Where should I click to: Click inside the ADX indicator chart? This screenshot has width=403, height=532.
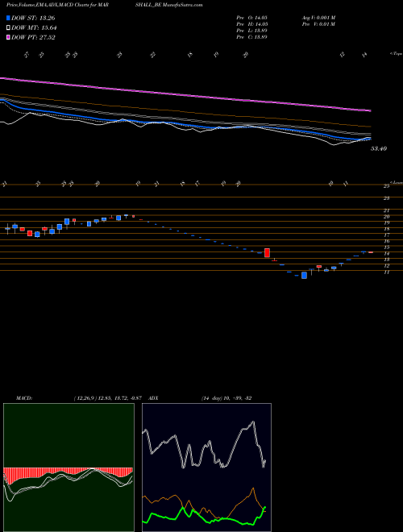206,468
